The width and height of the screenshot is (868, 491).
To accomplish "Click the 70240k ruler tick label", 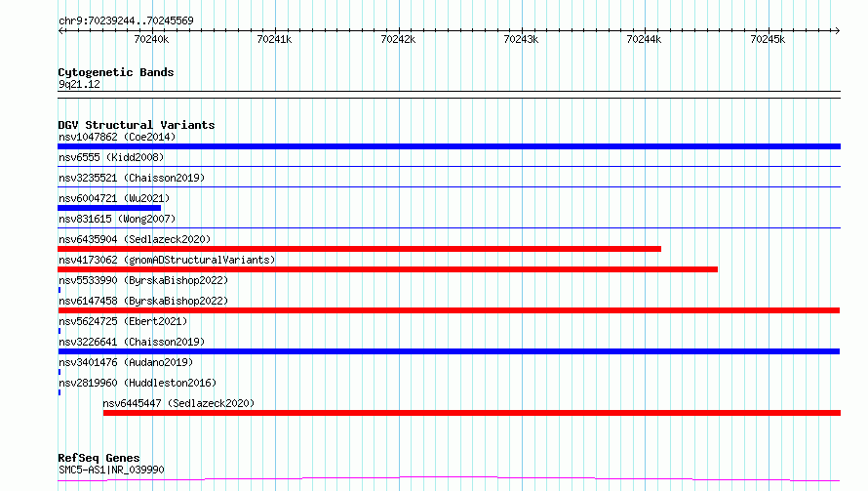I will (x=152, y=39).
